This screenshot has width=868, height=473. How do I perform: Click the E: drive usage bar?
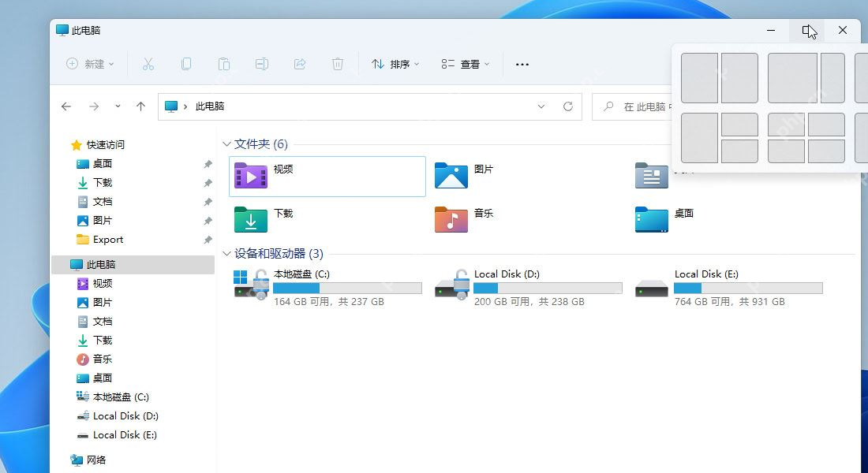(748, 288)
